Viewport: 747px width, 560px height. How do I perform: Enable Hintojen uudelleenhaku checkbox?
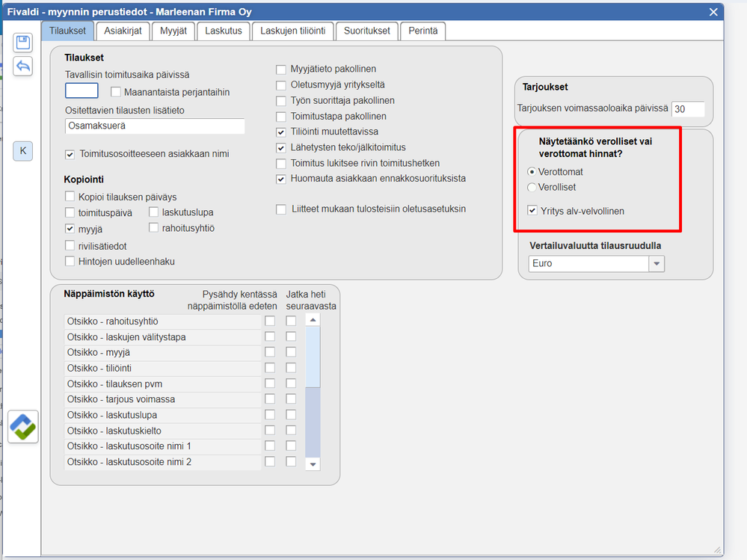(x=70, y=261)
